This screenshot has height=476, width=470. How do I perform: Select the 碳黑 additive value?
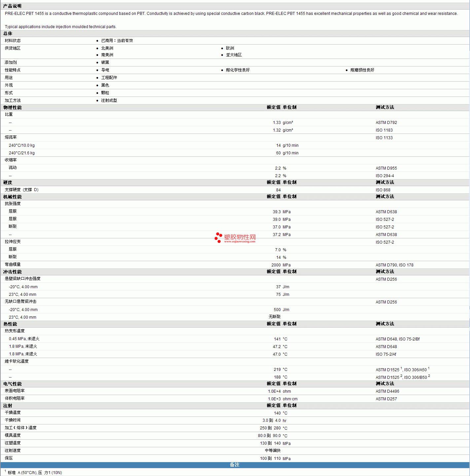[x=105, y=62]
